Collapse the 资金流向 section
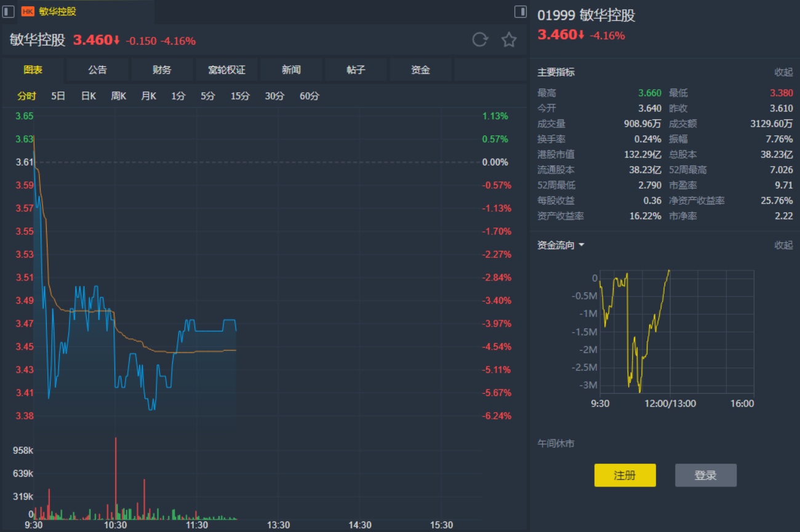The image size is (800, 532). 783,245
